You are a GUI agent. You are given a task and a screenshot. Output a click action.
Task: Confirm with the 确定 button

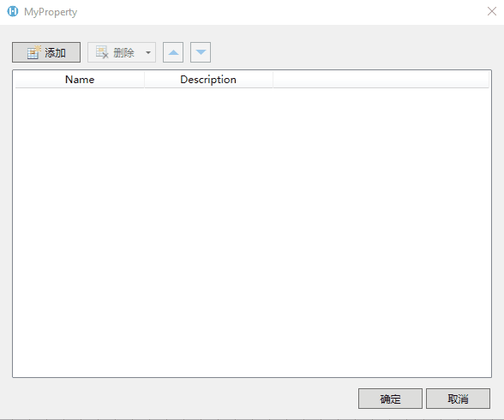390,399
